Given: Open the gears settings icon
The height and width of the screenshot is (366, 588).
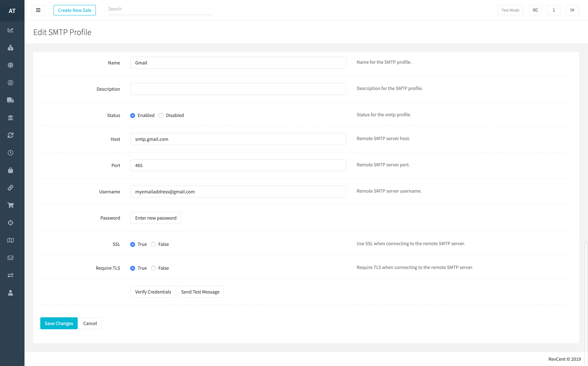Looking at the screenshot, I should point(535,10).
